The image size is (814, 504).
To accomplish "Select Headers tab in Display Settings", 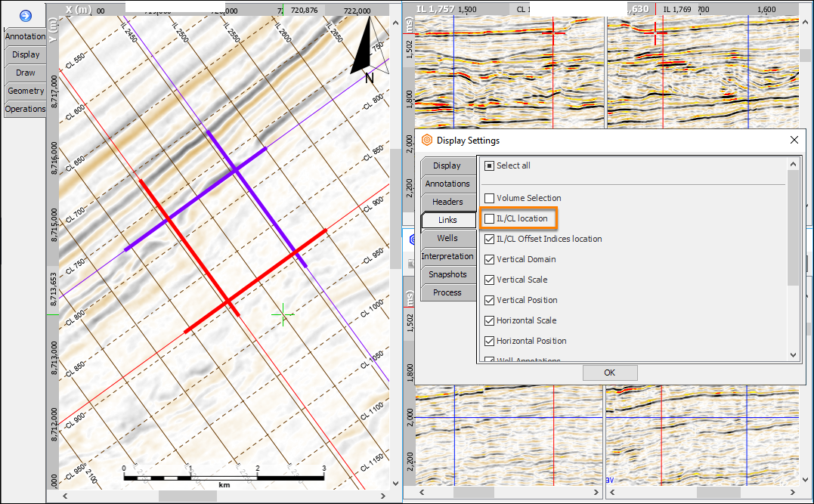I will (447, 202).
